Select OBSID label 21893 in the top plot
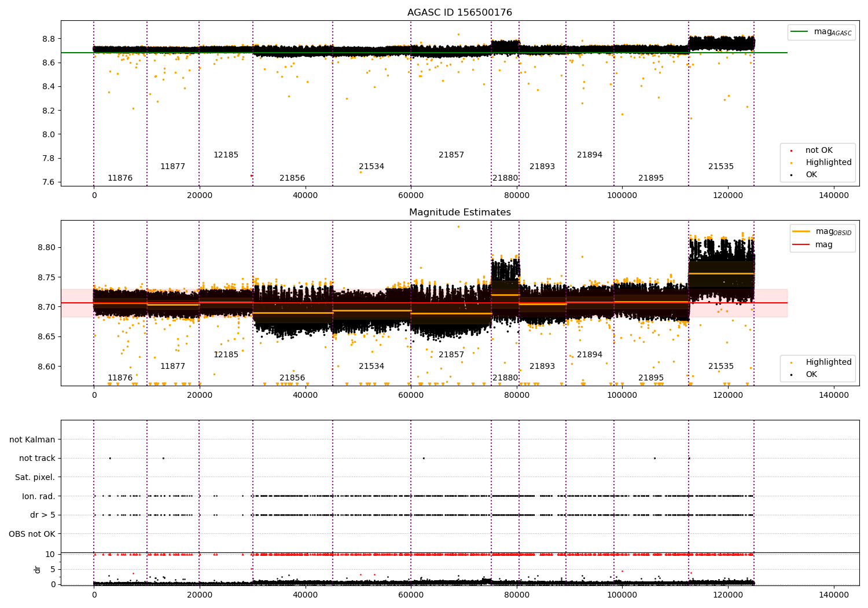 tap(542, 167)
